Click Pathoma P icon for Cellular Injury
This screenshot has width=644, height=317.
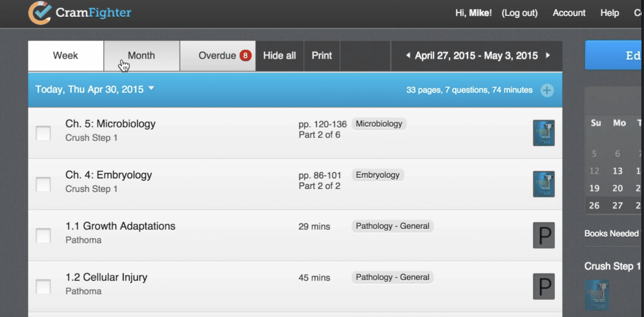coord(543,286)
